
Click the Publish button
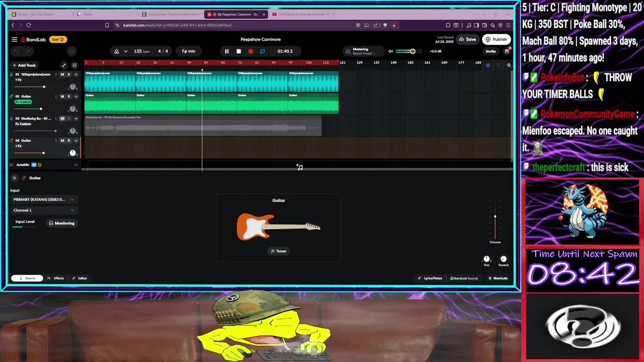click(497, 39)
